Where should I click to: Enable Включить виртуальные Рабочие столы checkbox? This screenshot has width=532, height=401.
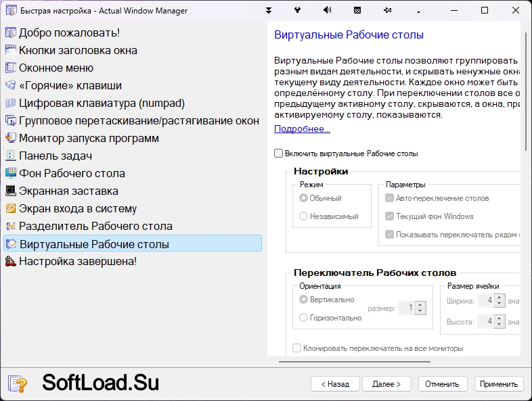[x=278, y=154]
